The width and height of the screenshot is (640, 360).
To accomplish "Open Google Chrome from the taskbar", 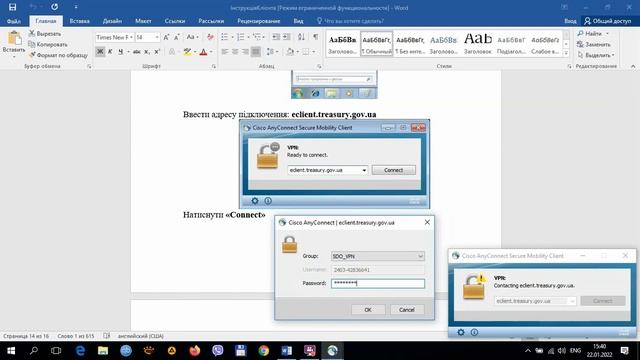I will 263,351.
